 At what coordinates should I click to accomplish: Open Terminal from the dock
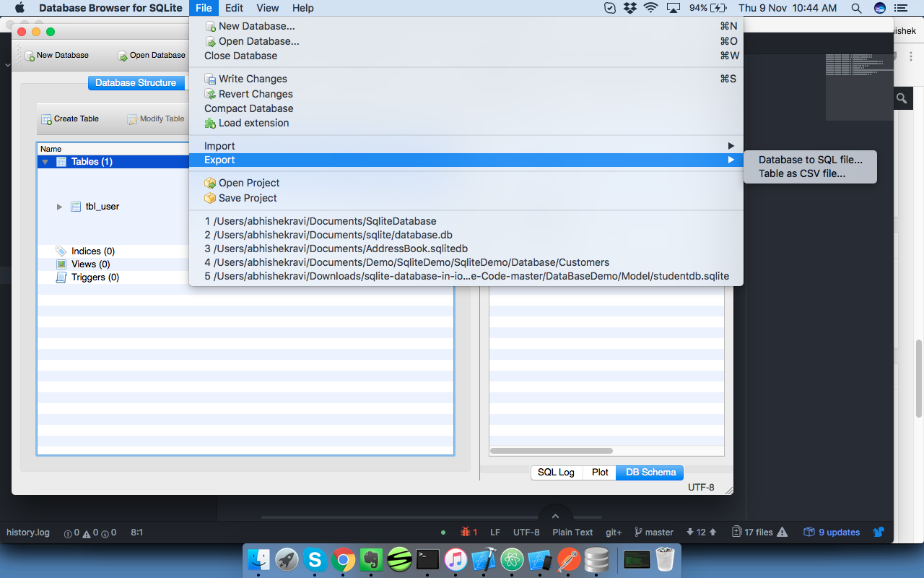pyautogui.click(x=428, y=559)
